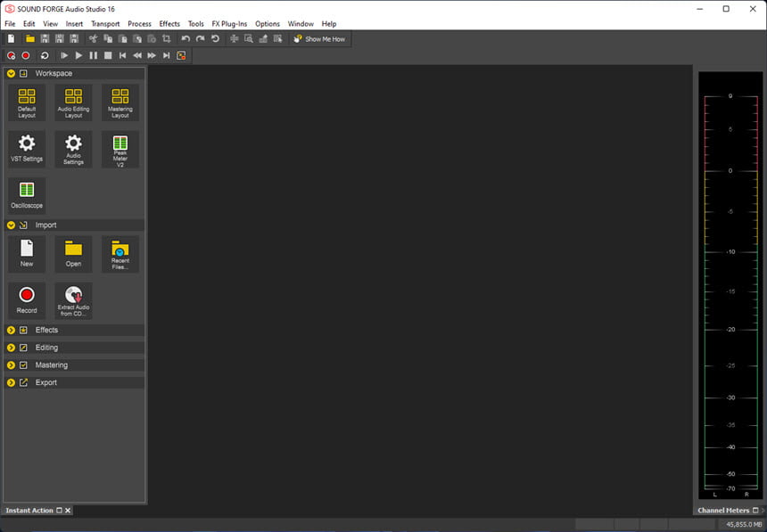This screenshot has width=767, height=532.
Task: Open the Tools menu
Action: pyautogui.click(x=195, y=23)
